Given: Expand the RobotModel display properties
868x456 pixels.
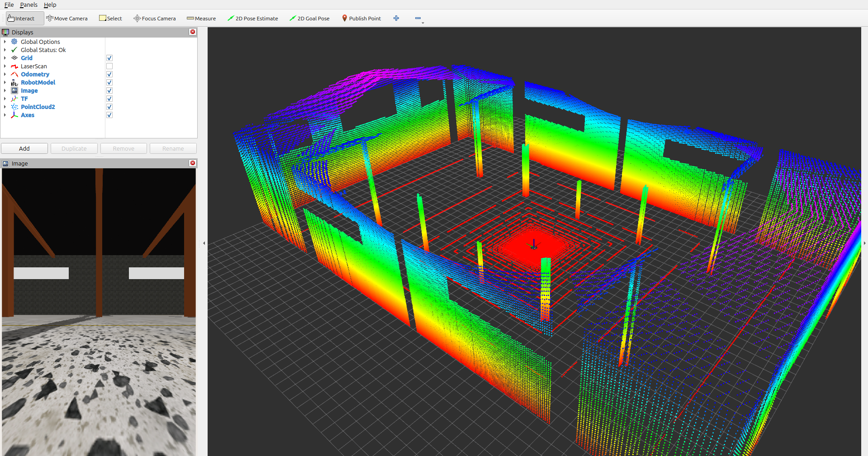Looking at the screenshot, I should click(4, 82).
